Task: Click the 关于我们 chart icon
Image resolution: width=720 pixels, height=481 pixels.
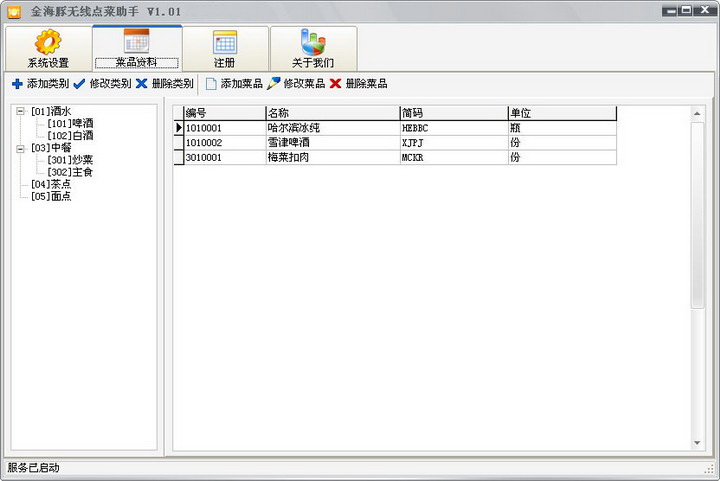Action: pos(313,42)
